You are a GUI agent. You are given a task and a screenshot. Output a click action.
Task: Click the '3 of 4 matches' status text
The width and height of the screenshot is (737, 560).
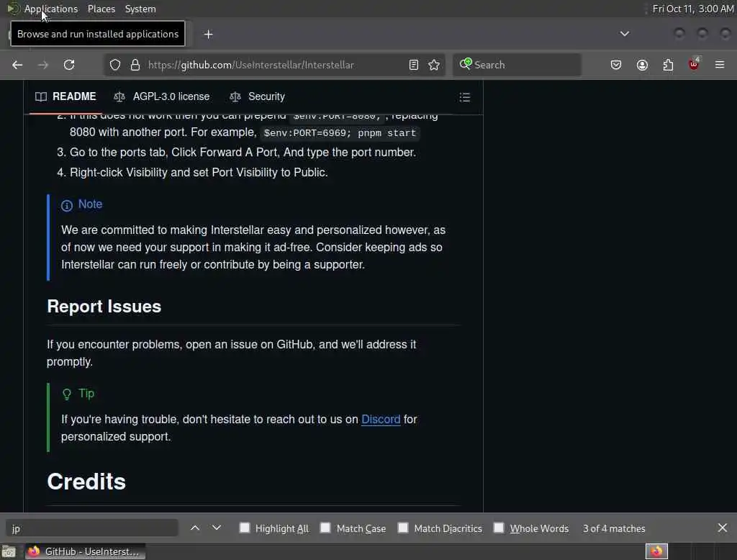tap(614, 528)
